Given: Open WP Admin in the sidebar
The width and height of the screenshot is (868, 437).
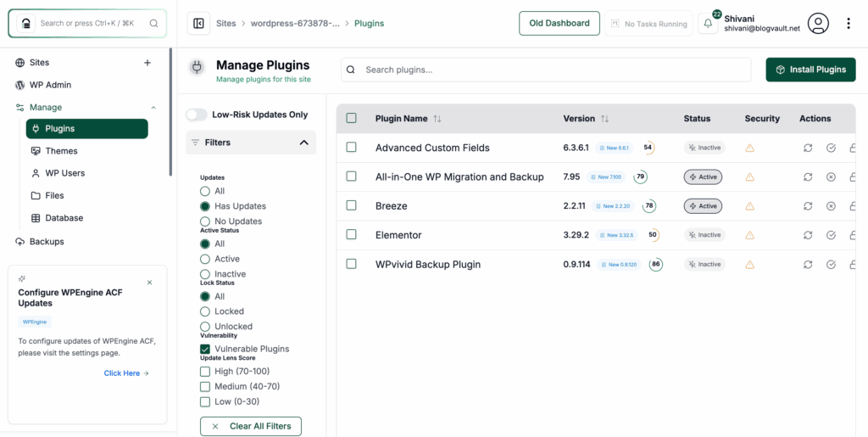Looking at the screenshot, I should pos(50,85).
